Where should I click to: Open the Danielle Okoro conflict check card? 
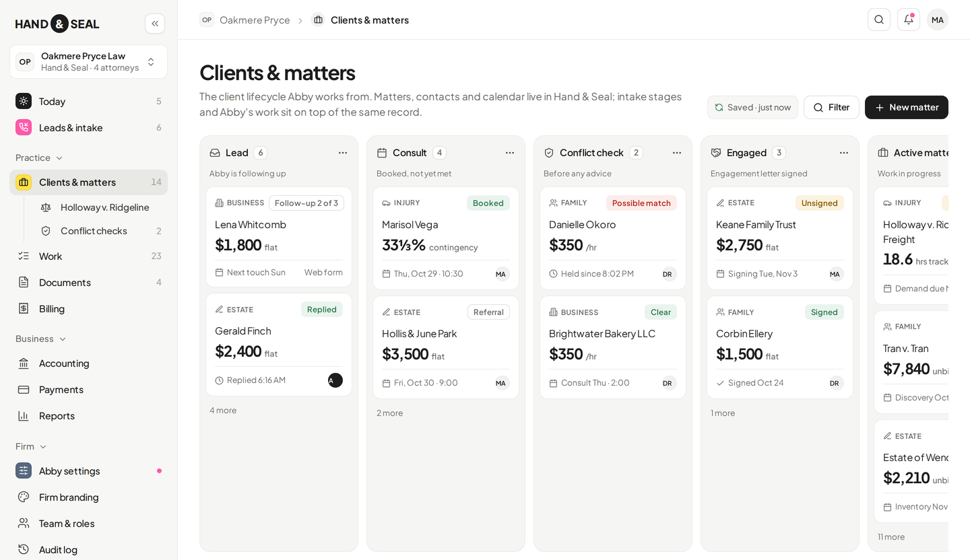[613, 238]
